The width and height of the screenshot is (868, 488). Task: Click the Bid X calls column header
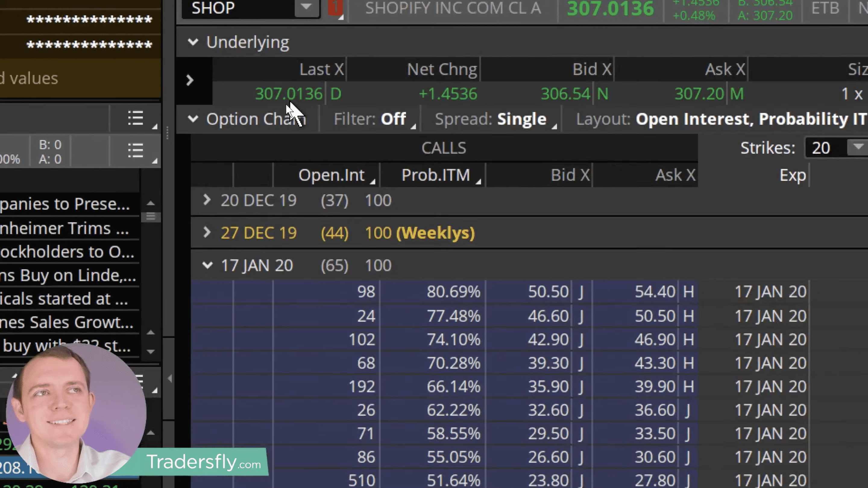point(570,175)
